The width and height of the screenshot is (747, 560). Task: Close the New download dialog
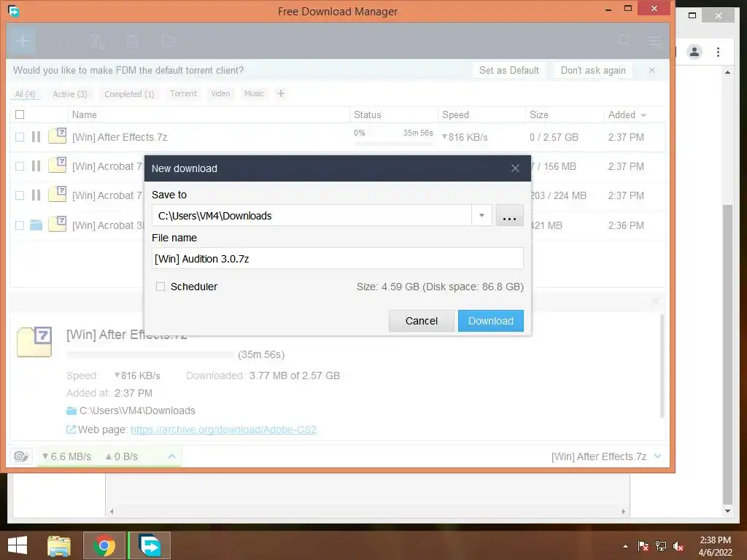pos(515,168)
